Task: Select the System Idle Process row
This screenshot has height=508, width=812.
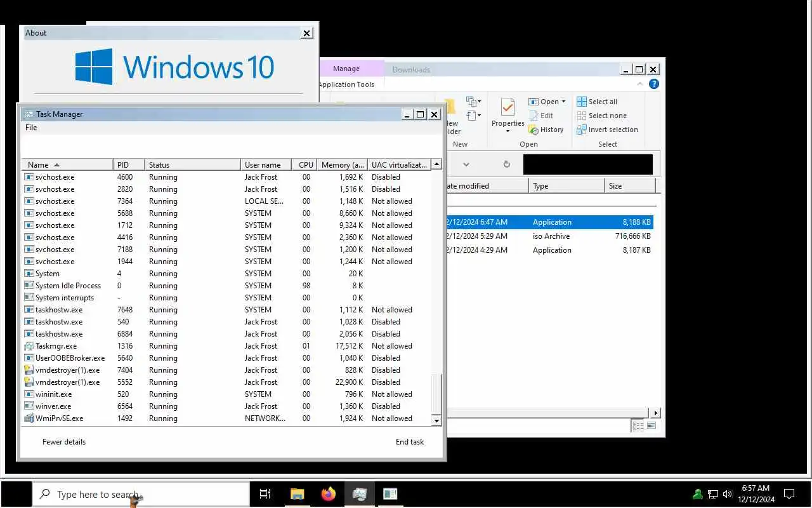Action: click(x=227, y=286)
